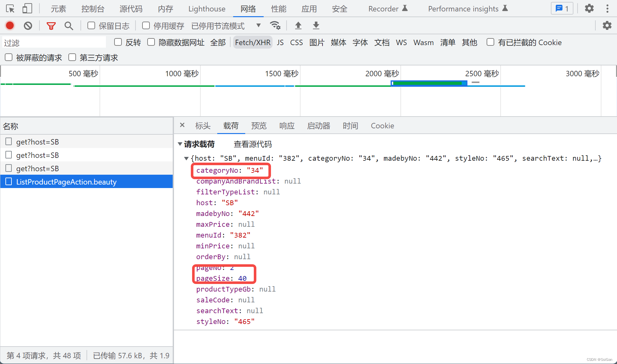Collapse the 请求载荷 section triangle
The height and width of the screenshot is (364, 617).
point(180,144)
